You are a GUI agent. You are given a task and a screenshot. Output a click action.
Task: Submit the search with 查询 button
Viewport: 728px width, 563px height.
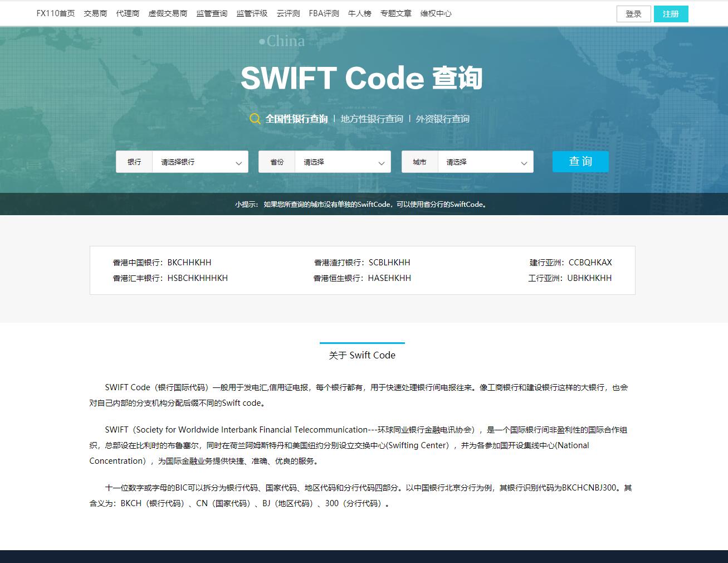tap(580, 162)
